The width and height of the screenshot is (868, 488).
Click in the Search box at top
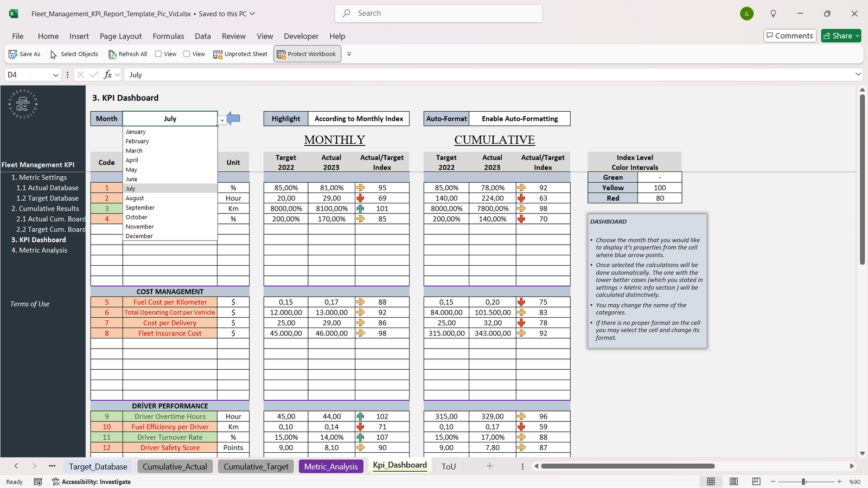(439, 14)
